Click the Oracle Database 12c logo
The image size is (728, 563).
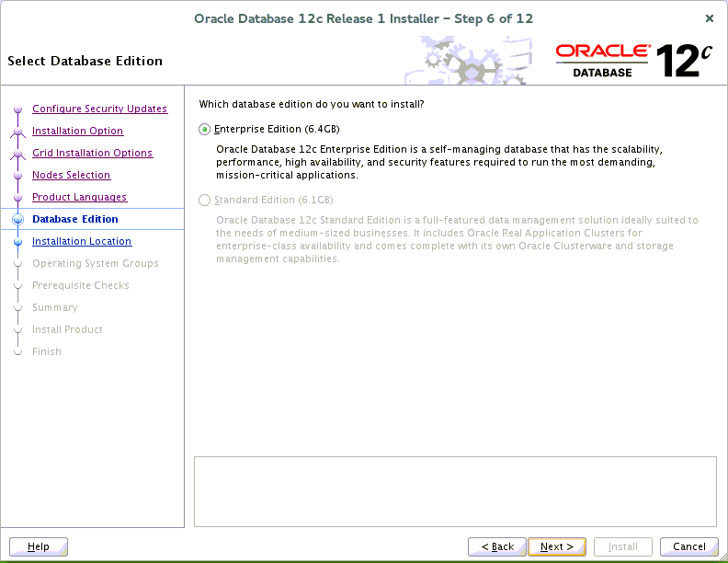(x=634, y=60)
